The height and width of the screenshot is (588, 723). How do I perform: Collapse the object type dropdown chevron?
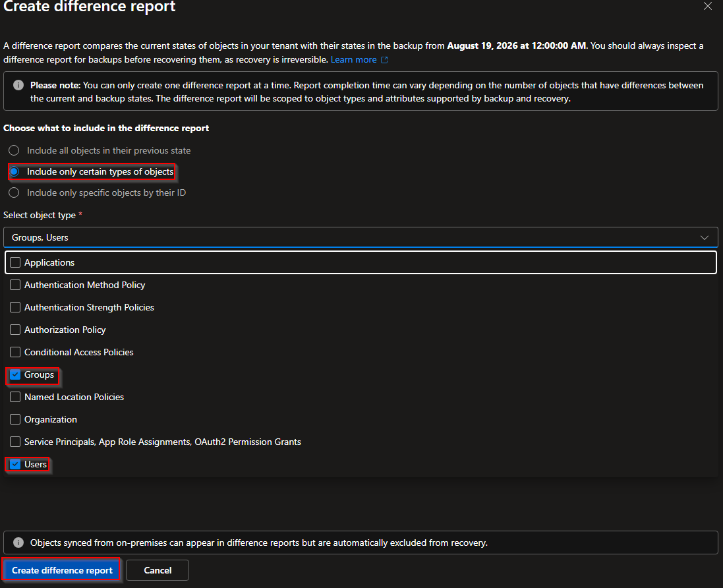704,237
